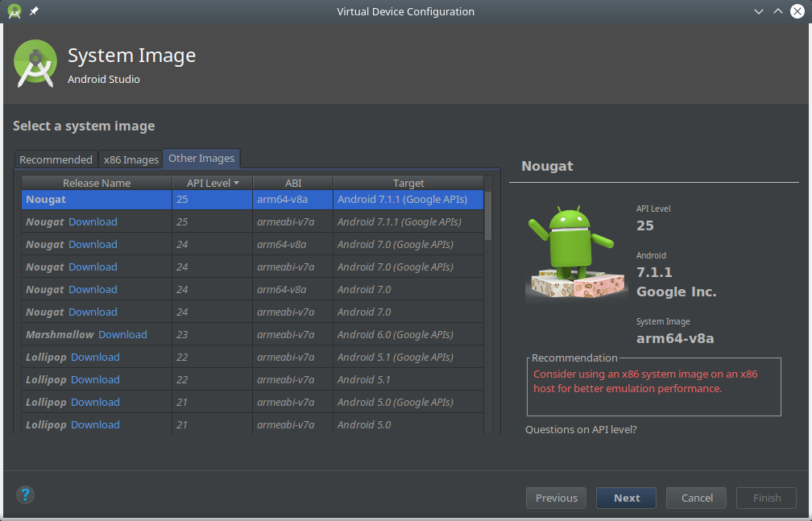The height and width of the screenshot is (521, 812).
Task: Download the Marshmallow API 23 image
Action: pos(122,334)
